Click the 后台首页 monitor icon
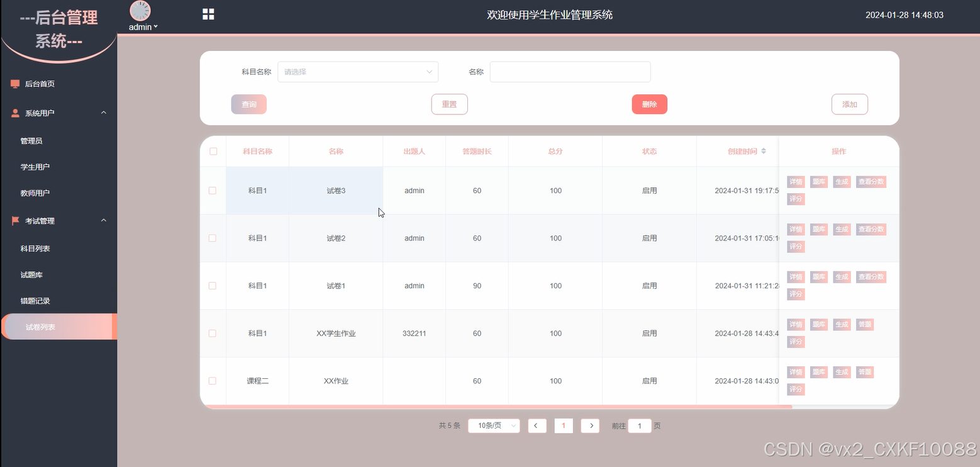Screen dimensions: 980x467 tap(15, 84)
